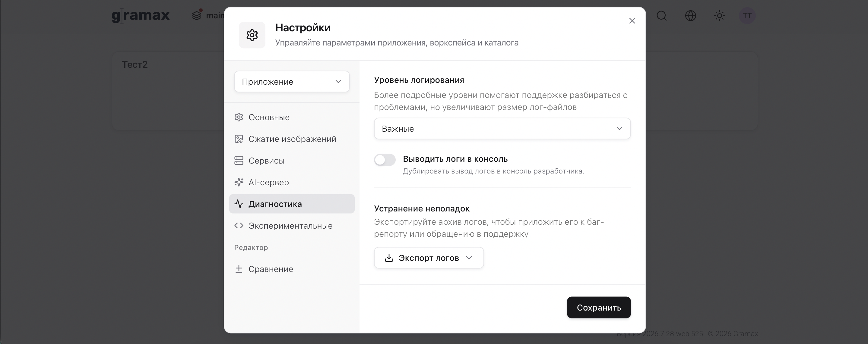868x344 pixels.
Task: Click the code brackets icon for Экспериментальные
Action: point(239,226)
